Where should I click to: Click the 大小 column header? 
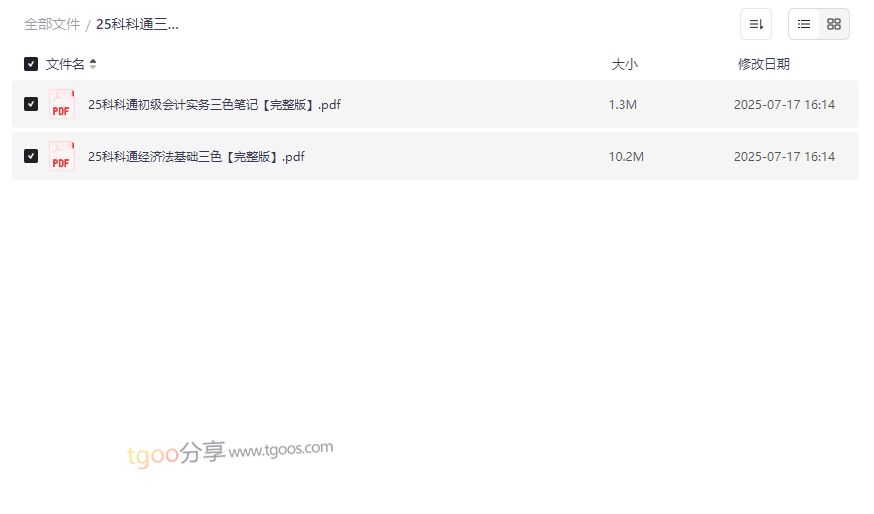coord(624,64)
